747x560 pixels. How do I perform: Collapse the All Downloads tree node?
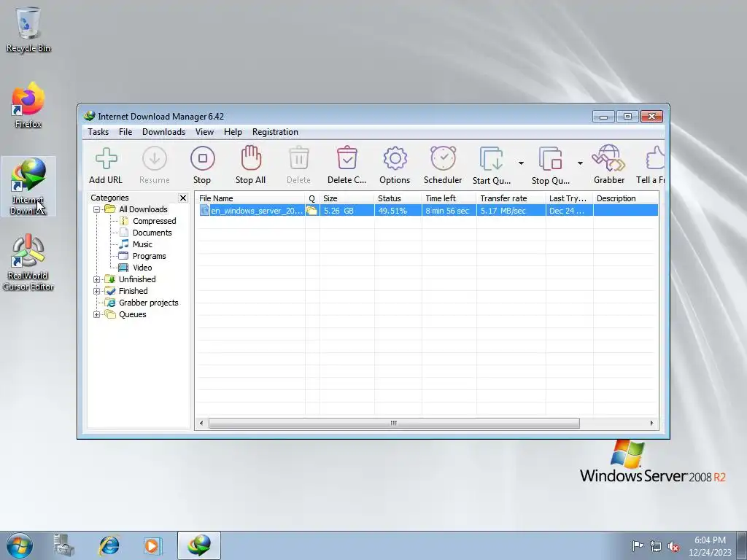coord(97,209)
